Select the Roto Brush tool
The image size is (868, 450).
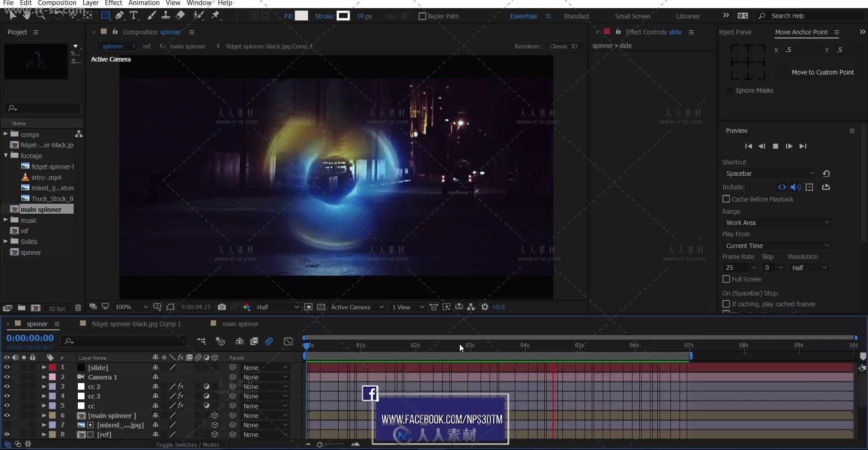[198, 15]
